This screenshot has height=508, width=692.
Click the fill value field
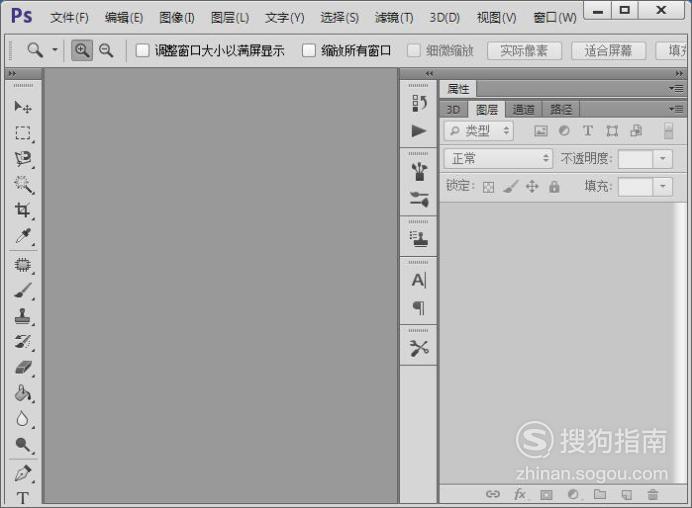pos(636,186)
